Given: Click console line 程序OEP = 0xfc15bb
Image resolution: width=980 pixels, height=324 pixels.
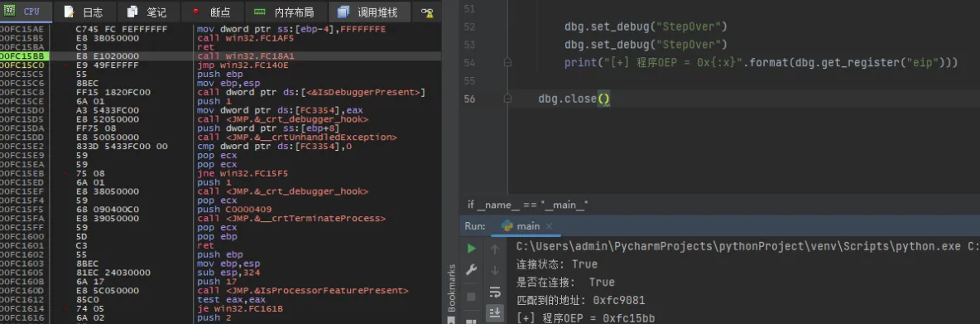Looking at the screenshot, I should pos(586,317).
